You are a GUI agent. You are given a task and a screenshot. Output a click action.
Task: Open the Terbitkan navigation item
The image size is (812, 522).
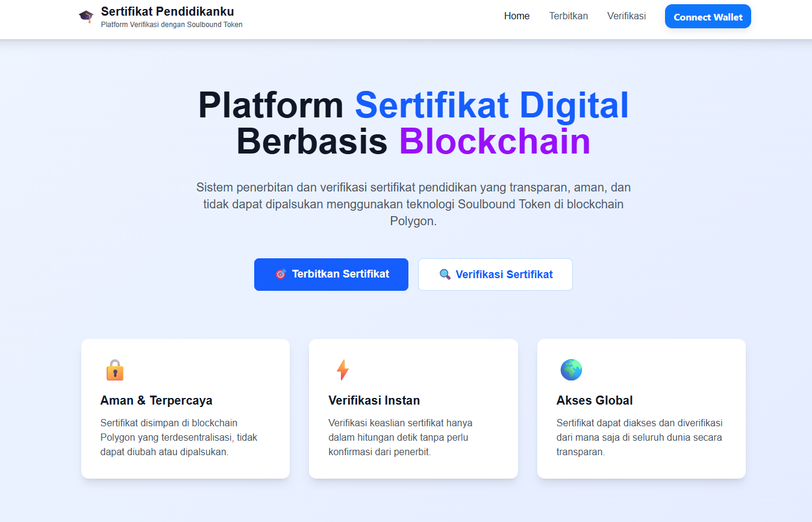coord(568,16)
